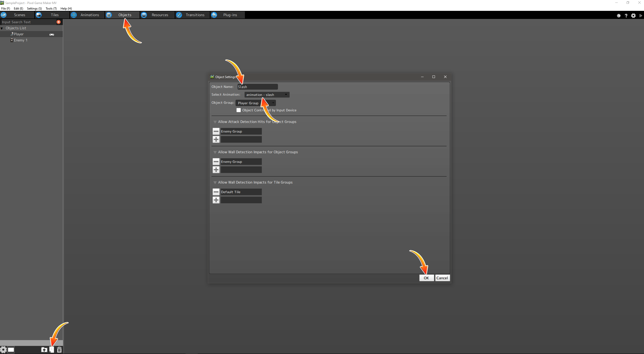
Task: Collapse the Objects List tree
Action: pyautogui.click(x=2, y=28)
